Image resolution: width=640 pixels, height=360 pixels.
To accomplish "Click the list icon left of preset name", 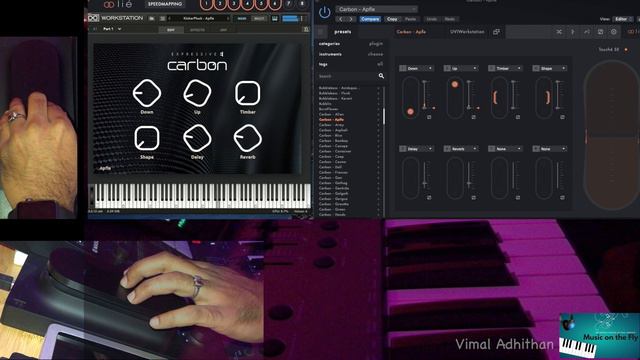I will 162,18.
